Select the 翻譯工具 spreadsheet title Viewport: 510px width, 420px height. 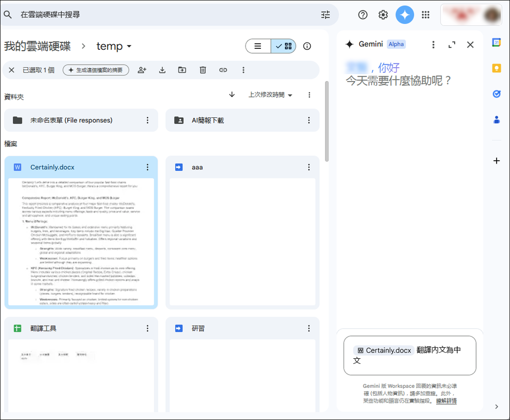click(x=43, y=328)
